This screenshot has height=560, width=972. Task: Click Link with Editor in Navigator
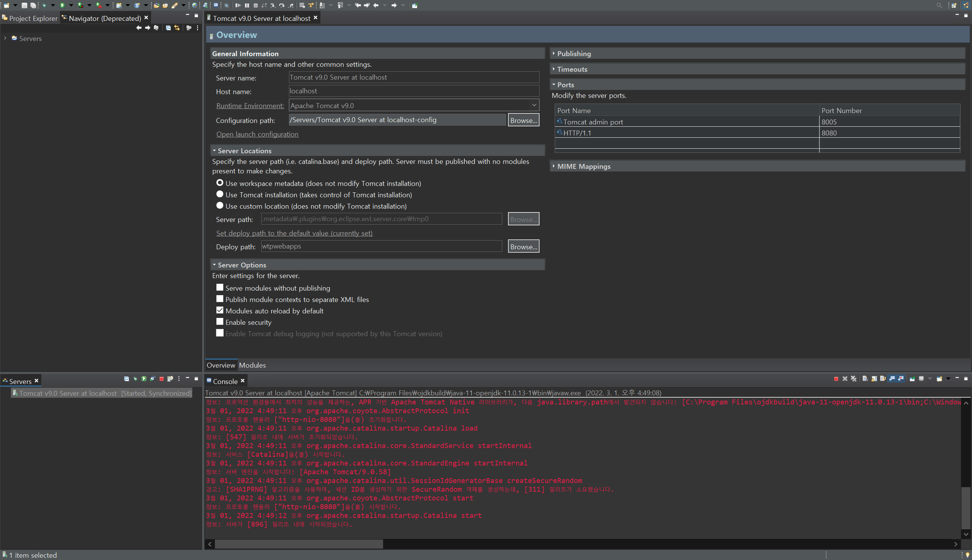177,28
